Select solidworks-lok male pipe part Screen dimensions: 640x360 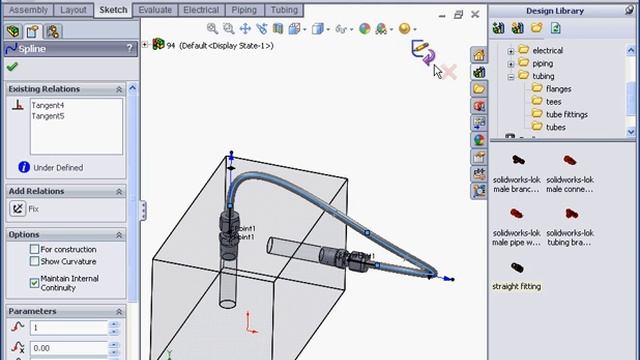[x=517, y=227]
